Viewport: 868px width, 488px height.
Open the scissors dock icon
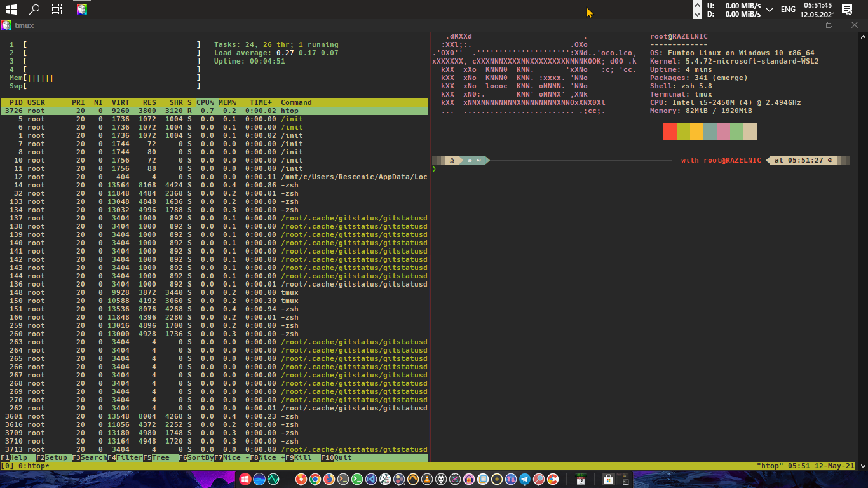pyautogui.click(x=455, y=479)
